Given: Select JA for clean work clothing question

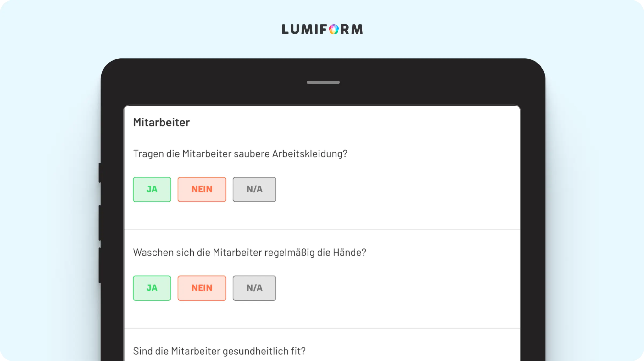Looking at the screenshot, I should pos(152,189).
